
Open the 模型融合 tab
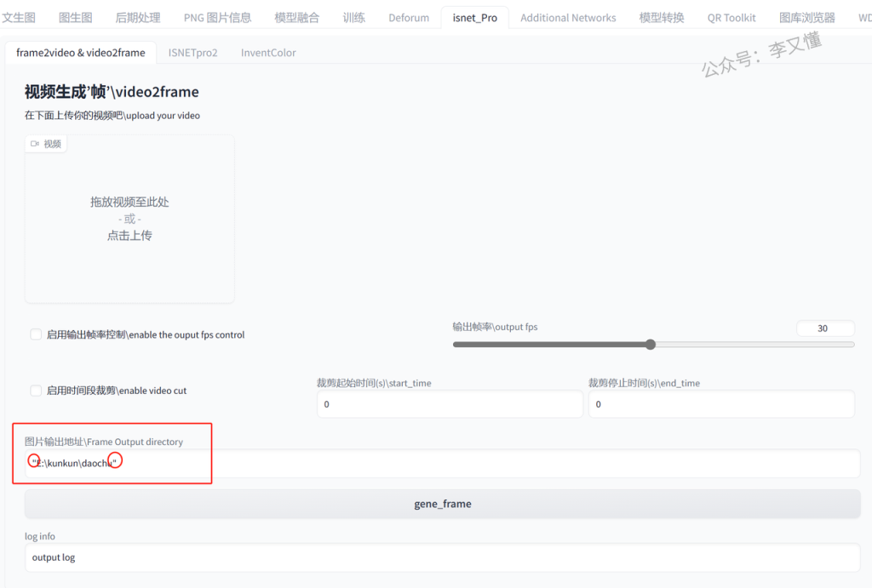[x=297, y=17]
